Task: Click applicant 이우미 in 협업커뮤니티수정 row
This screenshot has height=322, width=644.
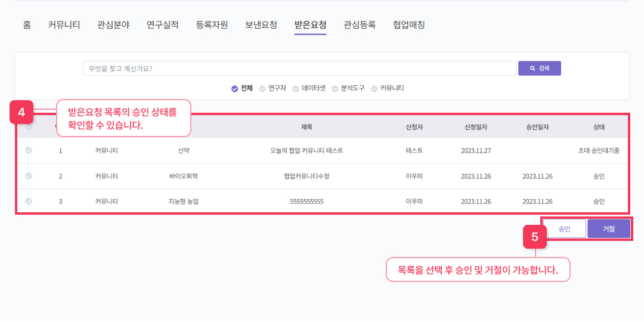Action: (414, 176)
